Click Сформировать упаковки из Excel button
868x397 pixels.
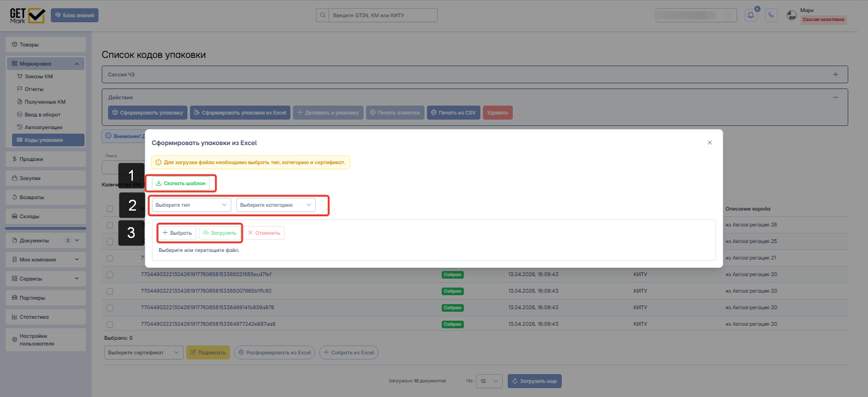[240, 113]
